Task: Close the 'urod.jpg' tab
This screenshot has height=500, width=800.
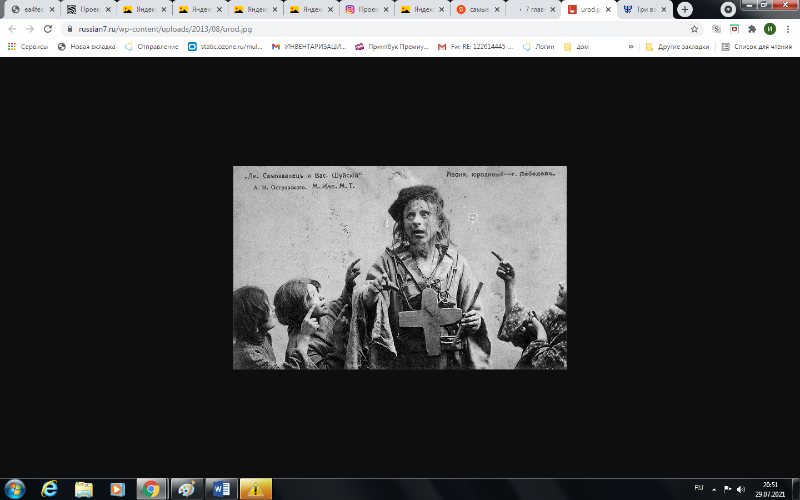Action: (608, 10)
